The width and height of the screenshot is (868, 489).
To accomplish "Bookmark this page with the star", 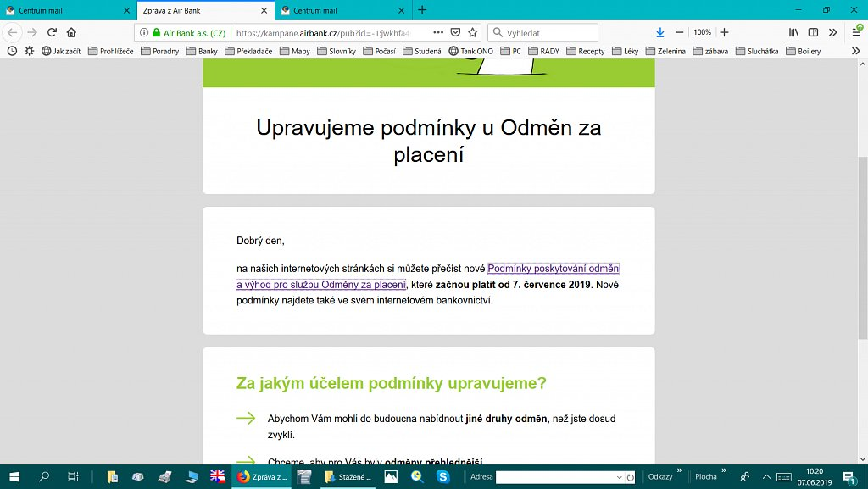I will 472,33.
